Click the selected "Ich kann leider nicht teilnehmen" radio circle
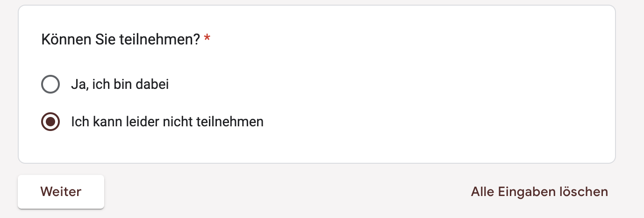The width and height of the screenshot is (644, 218). (x=50, y=122)
